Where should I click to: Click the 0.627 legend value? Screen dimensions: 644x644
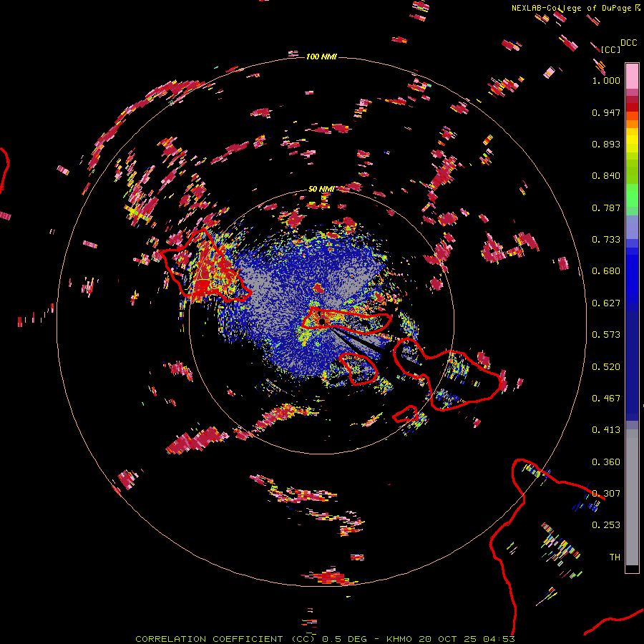tap(606, 303)
